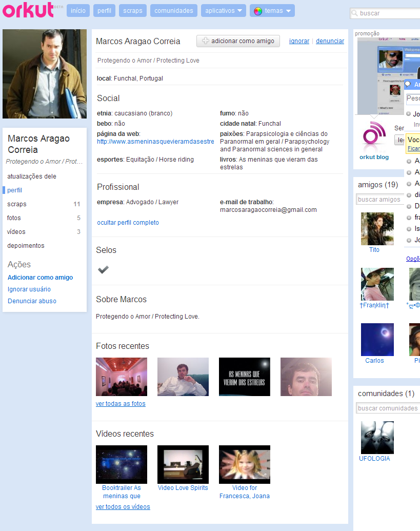The width and height of the screenshot is (420, 531).
Task: Open friend Tito's photo
Action: (377, 229)
